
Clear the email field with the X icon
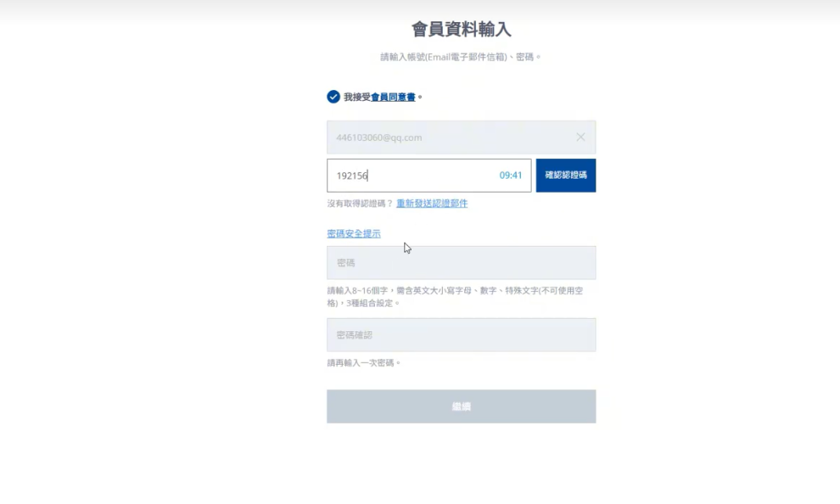point(581,138)
